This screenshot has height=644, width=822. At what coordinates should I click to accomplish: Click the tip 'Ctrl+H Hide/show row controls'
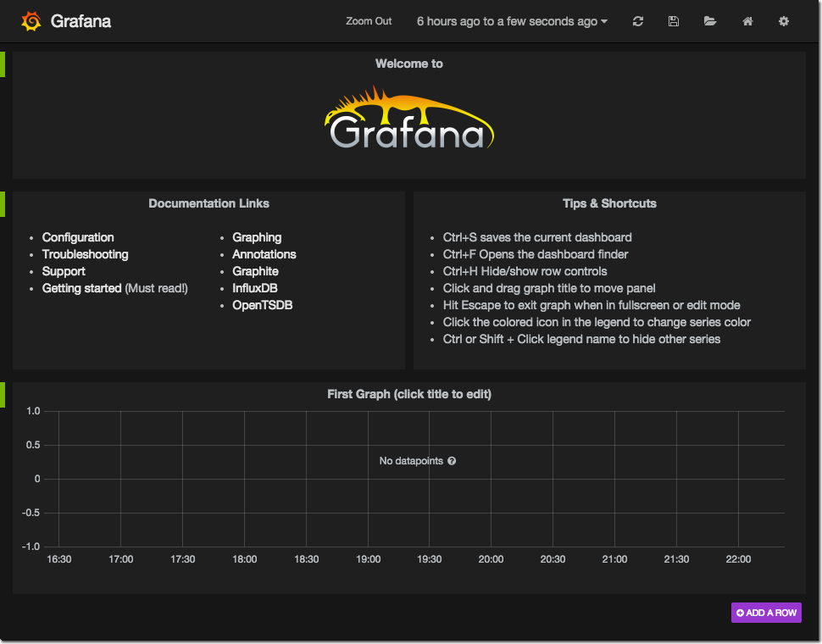(525, 271)
